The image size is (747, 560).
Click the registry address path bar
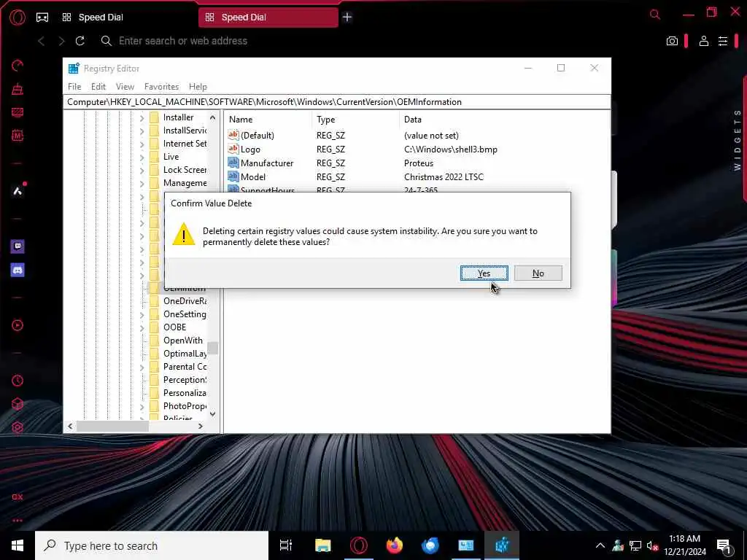[337, 102]
